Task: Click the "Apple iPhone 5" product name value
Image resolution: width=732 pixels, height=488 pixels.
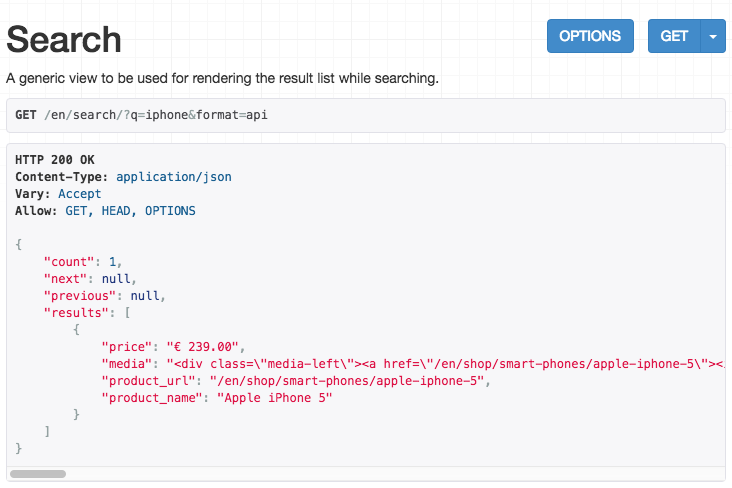Action: coord(274,398)
